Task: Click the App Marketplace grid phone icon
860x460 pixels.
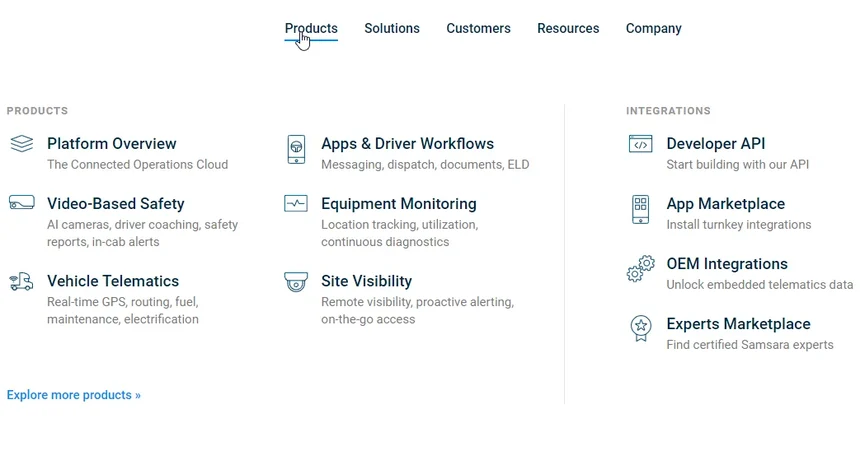Action: [x=641, y=209]
